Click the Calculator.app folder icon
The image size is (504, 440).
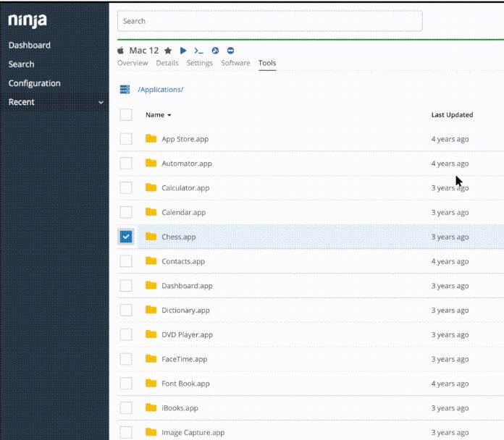[151, 187]
